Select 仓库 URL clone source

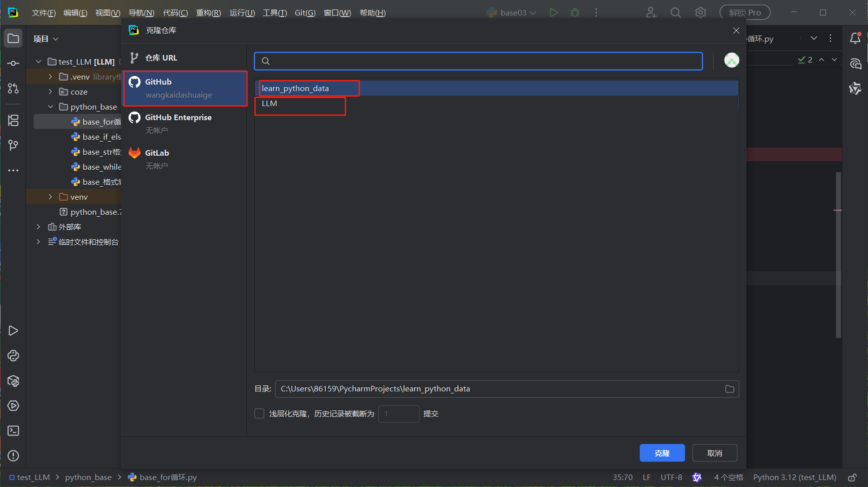pos(184,58)
